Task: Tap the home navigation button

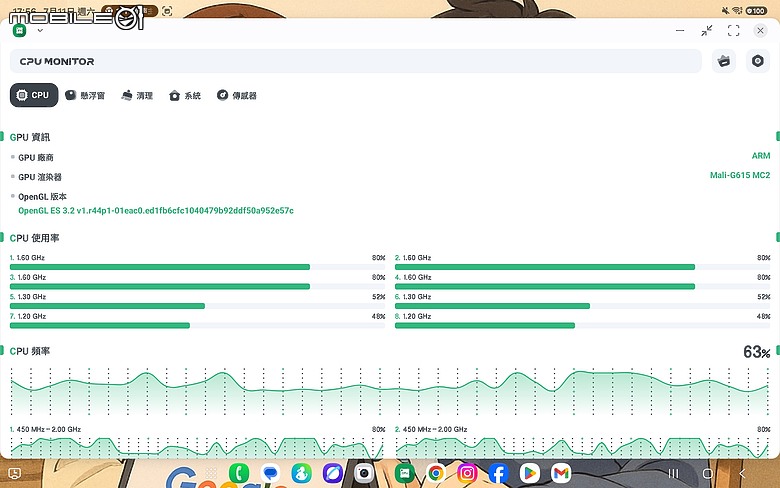Action: coord(707,474)
